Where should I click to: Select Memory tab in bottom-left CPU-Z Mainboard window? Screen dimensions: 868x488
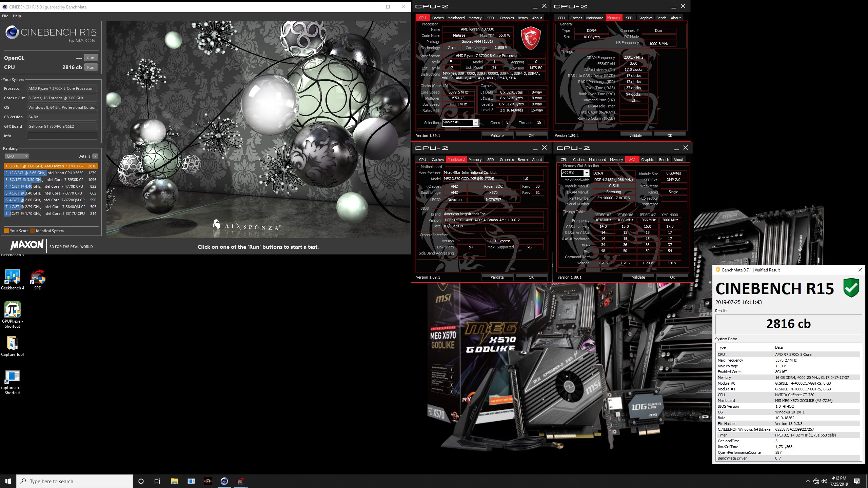[x=475, y=160]
